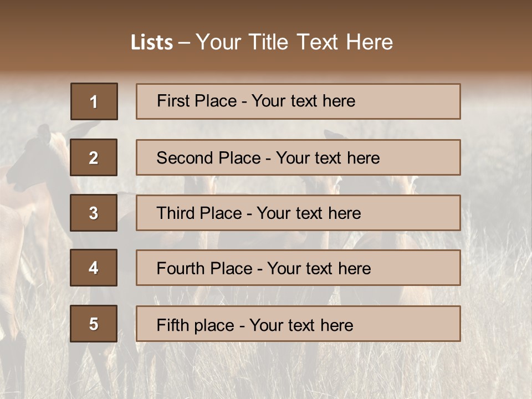Select 'Your Title Text Here' in the title
532x399 pixels.
coord(294,42)
